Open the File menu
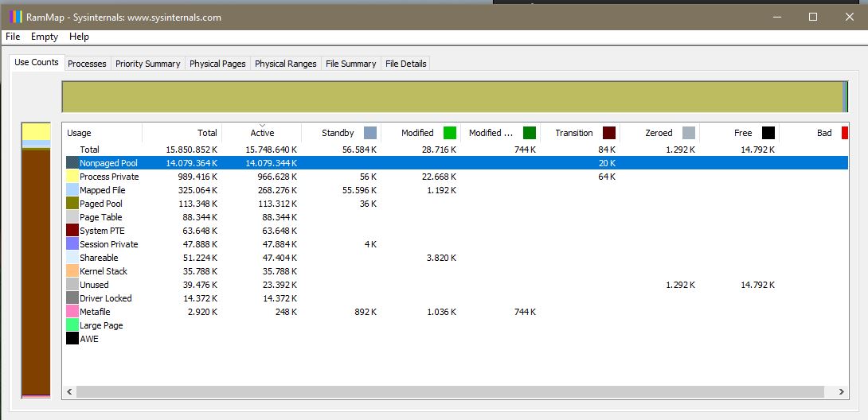 click(x=13, y=37)
